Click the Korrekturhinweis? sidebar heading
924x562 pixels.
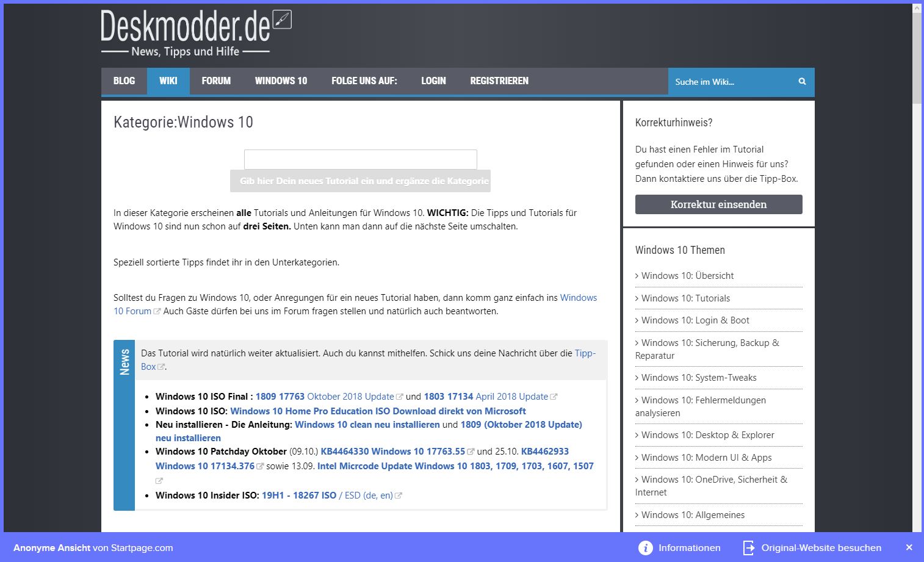[x=674, y=123]
